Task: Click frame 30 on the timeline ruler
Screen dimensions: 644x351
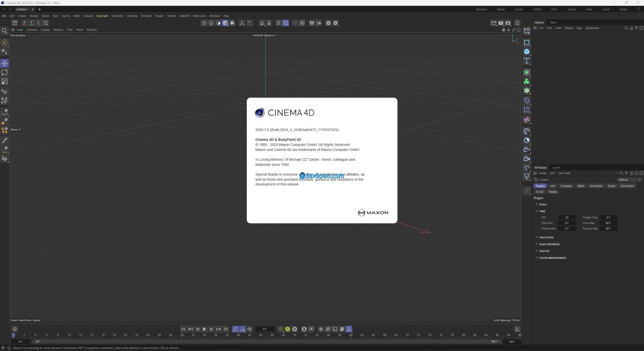Action: pyautogui.click(x=182, y=335)
